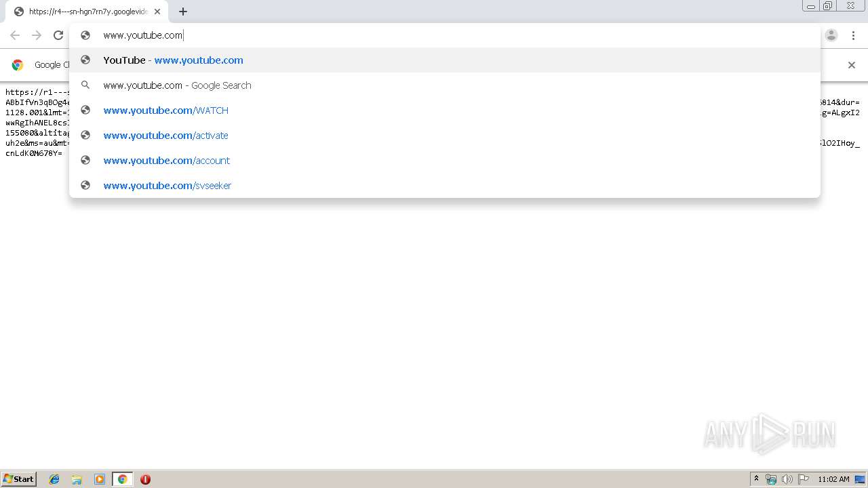Screen dimensions: 868x488
Task: Click the Chrome logo in the infobar
Action: 18,65
